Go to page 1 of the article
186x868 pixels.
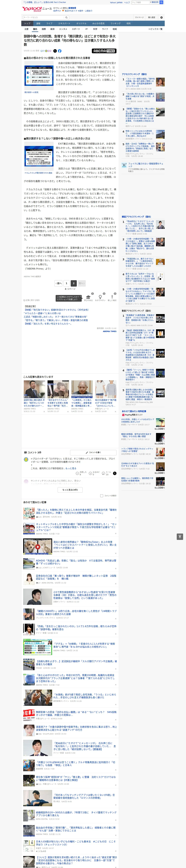(x=66, y=283)
